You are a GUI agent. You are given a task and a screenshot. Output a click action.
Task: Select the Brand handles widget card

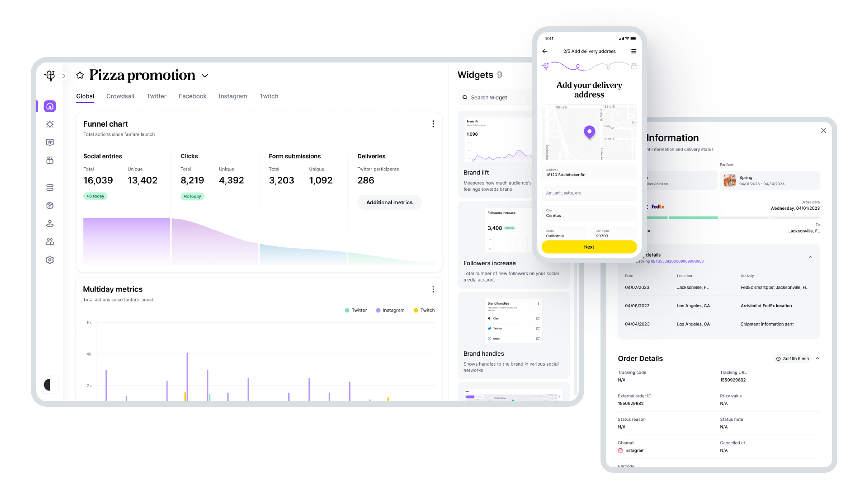coord(513,335)
